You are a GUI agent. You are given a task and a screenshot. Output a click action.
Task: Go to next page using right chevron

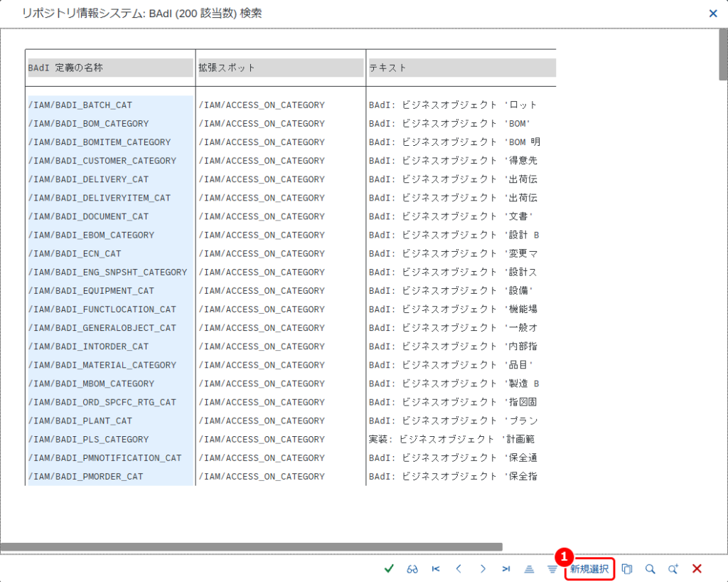(x=483, y=568)
